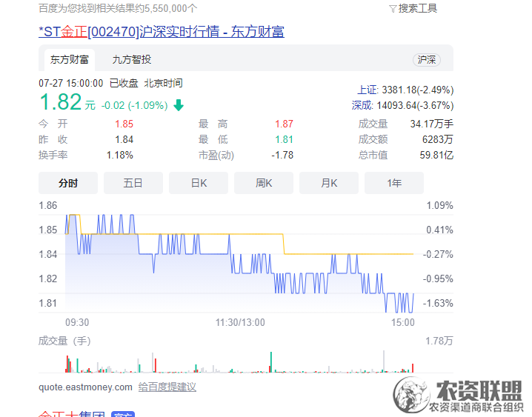532x417 pixels.
Task: Click the tallest green volume bar near midday
Action: click(x=270, y=362)
